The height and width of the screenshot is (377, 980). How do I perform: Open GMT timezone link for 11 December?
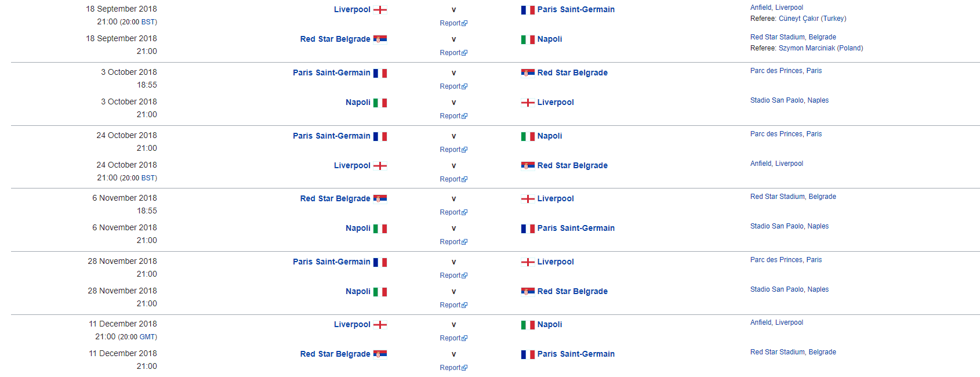[147, 337]
